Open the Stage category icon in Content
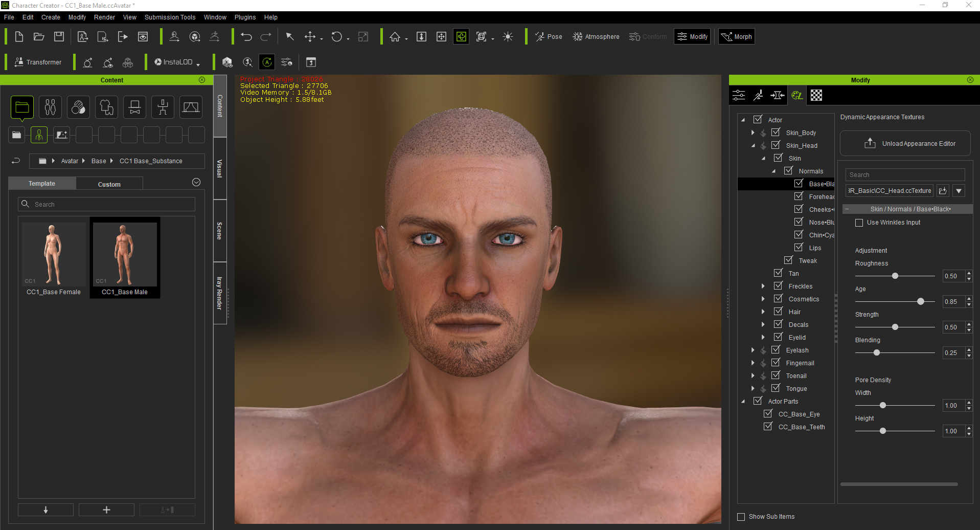Image resolution: width=980 pixels, height=530 pixels. [191, 107]
